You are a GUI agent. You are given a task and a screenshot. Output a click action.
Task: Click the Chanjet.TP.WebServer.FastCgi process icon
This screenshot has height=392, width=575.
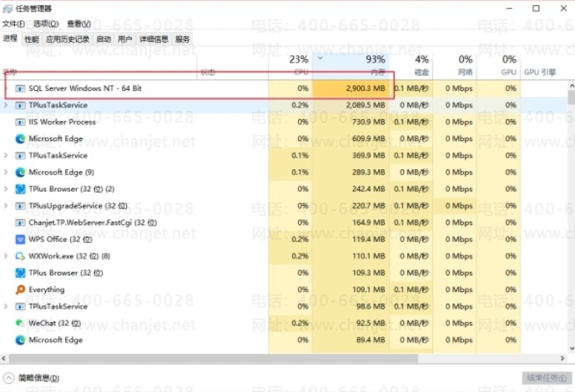click(20, 223)
